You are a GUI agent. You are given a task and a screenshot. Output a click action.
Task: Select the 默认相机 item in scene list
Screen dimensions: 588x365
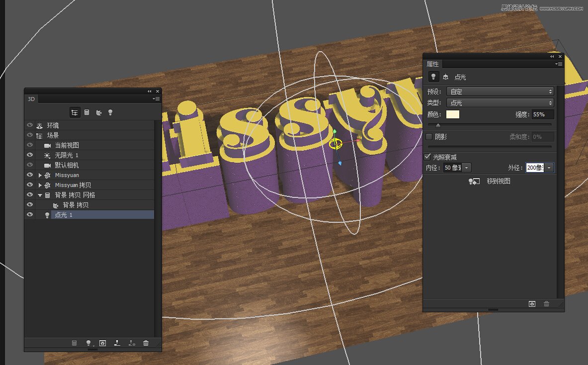tap(67, 165)
